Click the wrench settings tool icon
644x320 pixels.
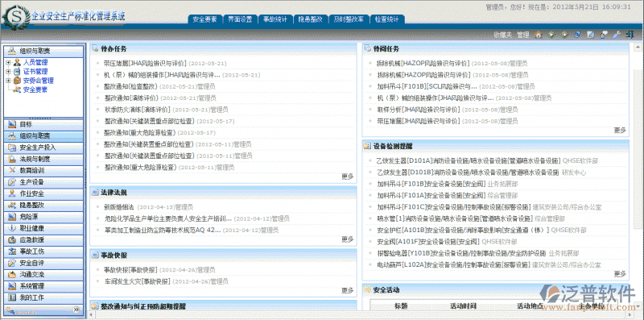[x=616, y=35]
